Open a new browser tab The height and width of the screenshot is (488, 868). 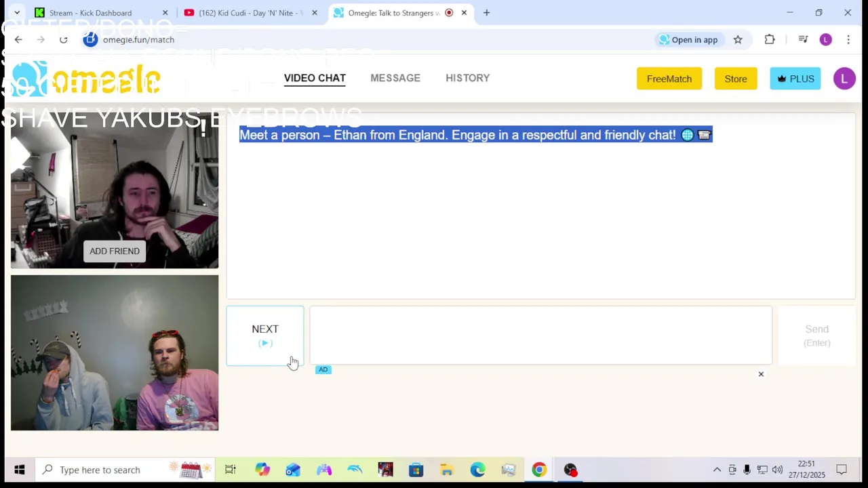pos(486,13)
